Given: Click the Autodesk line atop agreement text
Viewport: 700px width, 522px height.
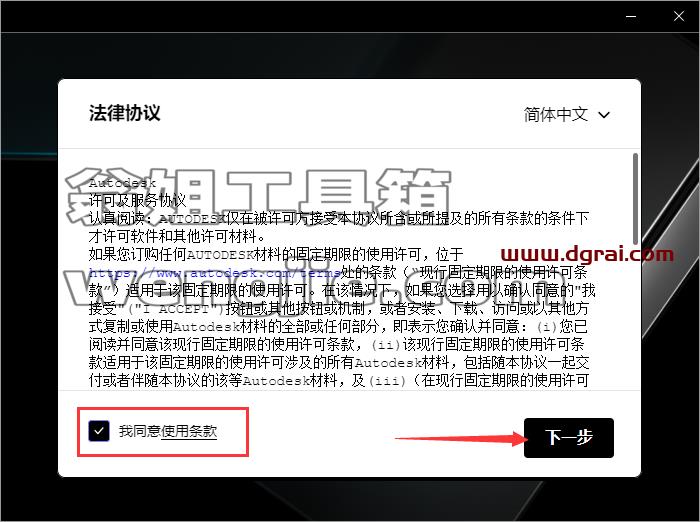Looking at the screenshot, I should click(122, 183).
